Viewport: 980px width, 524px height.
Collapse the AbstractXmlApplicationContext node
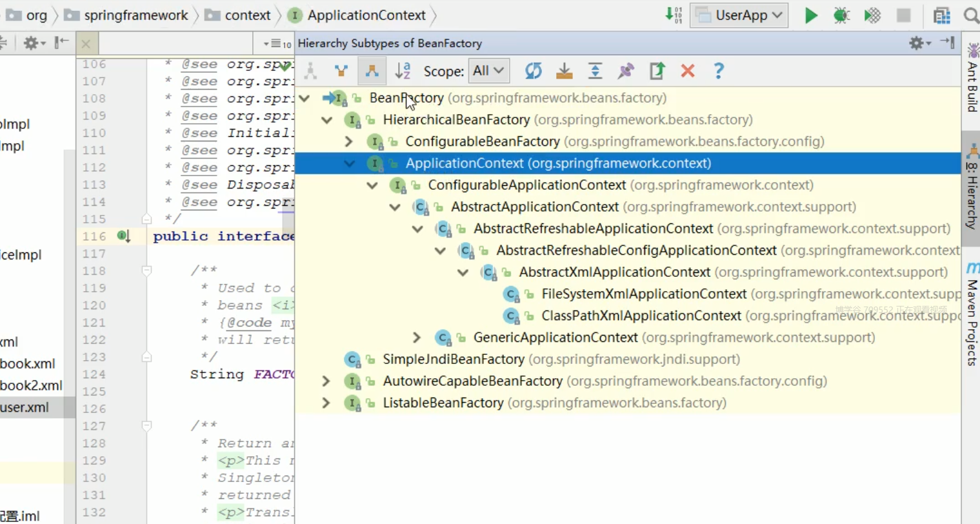463,272
